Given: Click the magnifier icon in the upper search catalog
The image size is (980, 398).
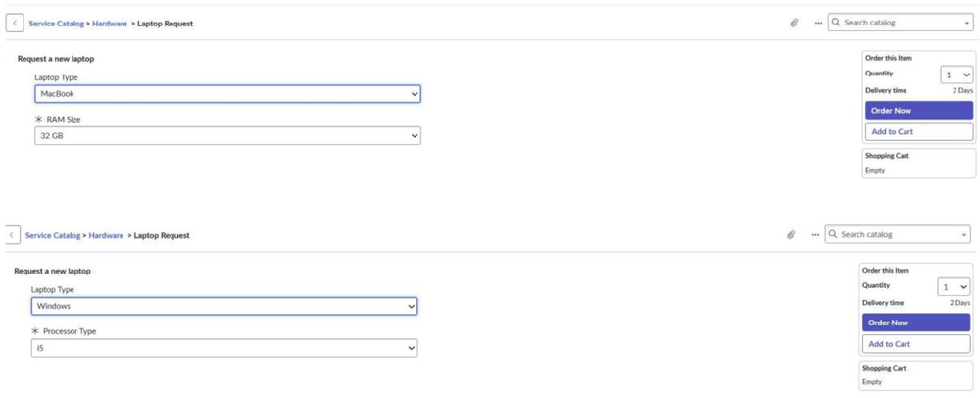Looking at the screenshot, I should point(836,23).
